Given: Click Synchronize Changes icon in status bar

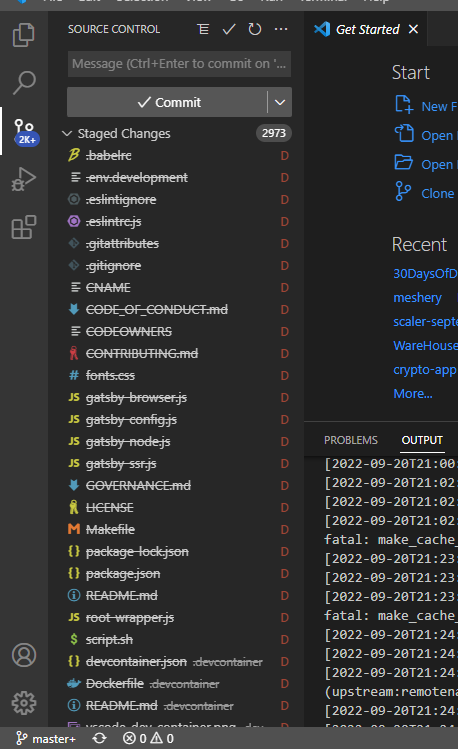Looking at the screenshot, I should [99, 738].
